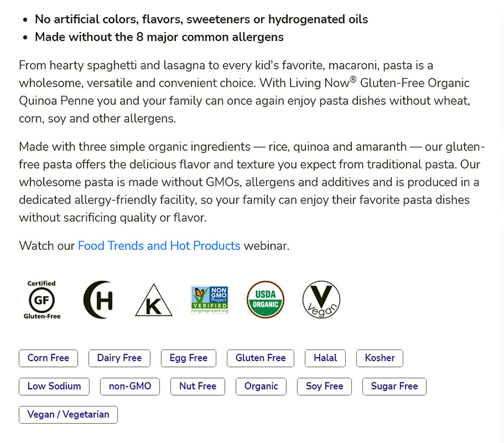The height and width of the screenshot is (443, 504).
Task: Open the Vegan / Vegetarian tag
Action: pyautogui.click(x=68, y=415)
